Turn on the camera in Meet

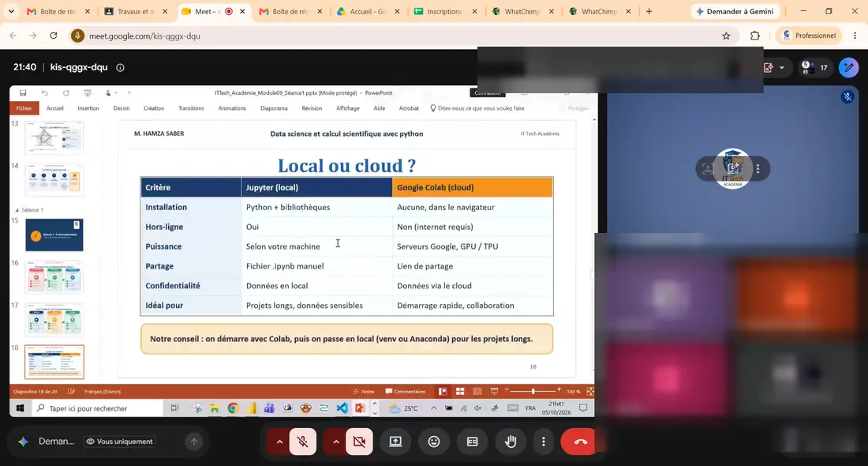tap(359, 442)
